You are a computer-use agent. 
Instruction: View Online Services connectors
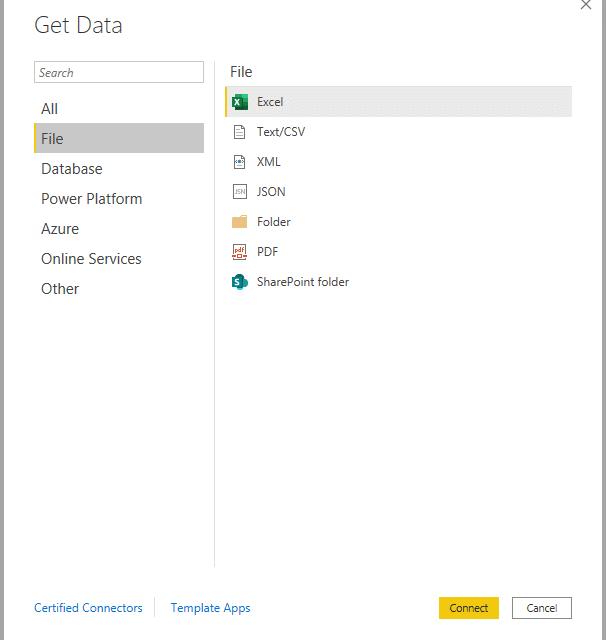coord(91,259)
